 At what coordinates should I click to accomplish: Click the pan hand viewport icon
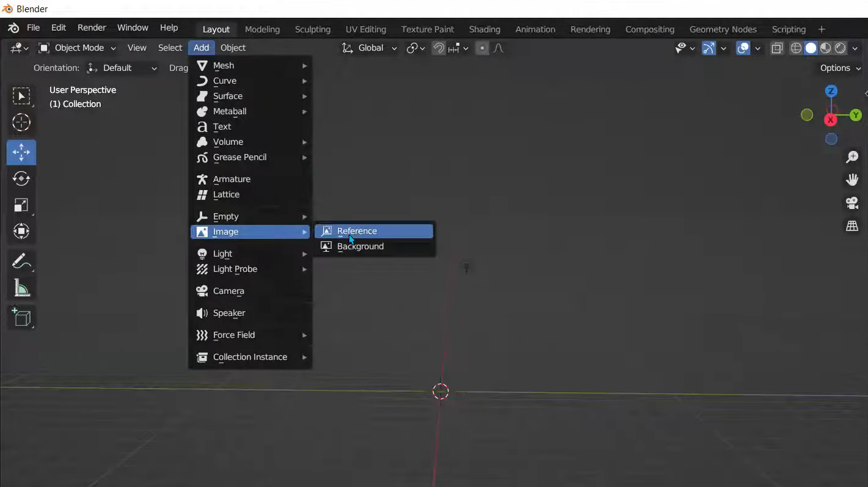pos(852,180)
